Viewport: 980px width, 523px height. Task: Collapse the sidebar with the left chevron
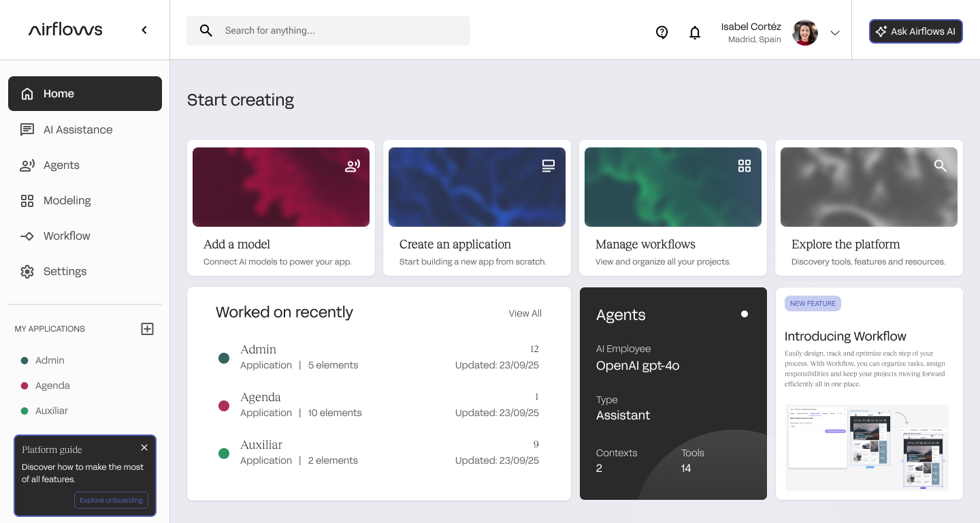144,30
